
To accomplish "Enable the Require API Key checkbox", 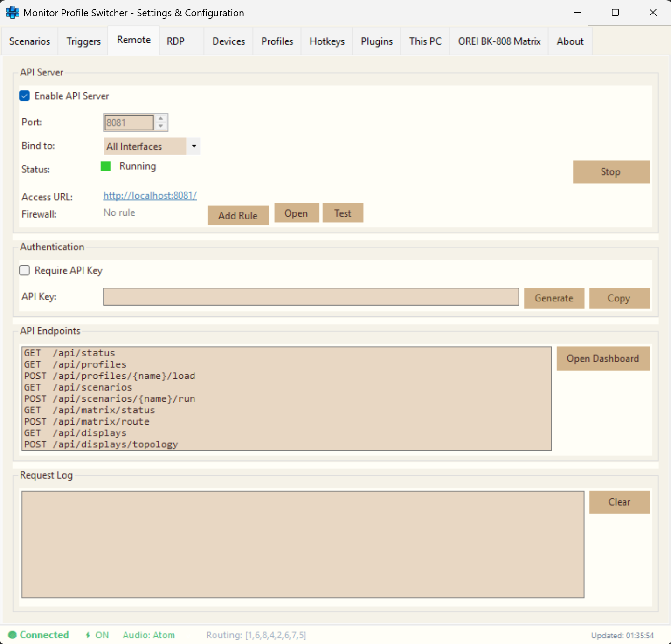I will coord(24,270).
